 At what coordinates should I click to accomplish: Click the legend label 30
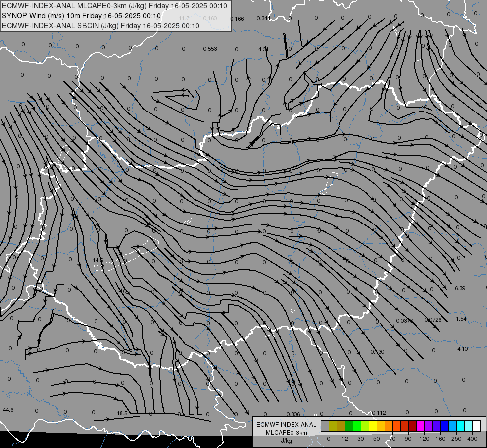point(361,439)
